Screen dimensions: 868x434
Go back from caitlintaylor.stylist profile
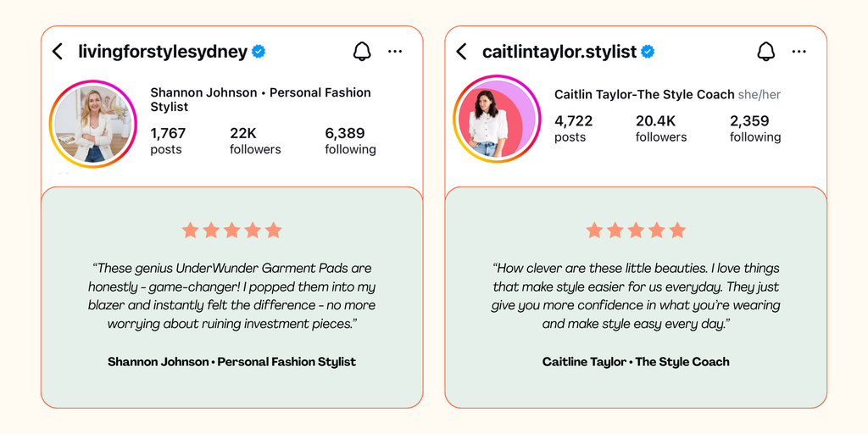click(x=462, y=52)
